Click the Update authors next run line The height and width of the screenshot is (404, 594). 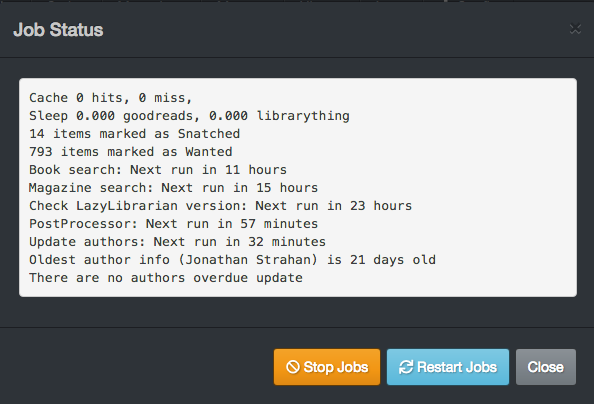(177, 242)
